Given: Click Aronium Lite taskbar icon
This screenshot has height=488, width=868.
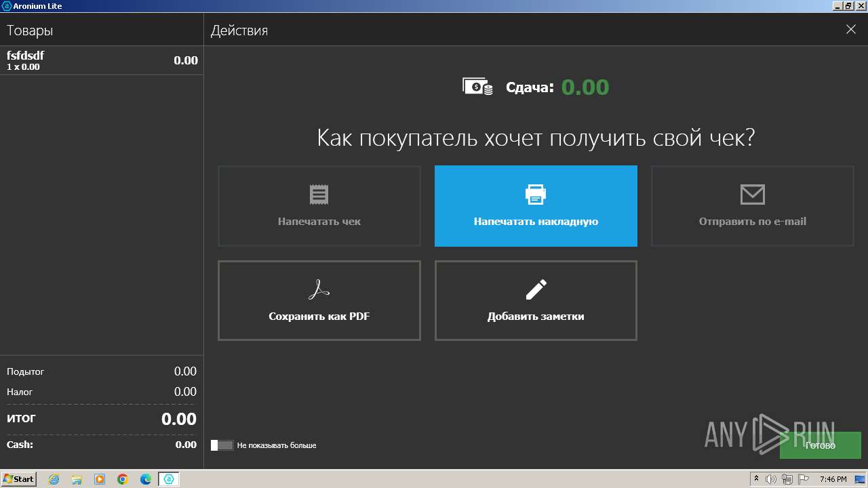Looking at the screenshot, I should point(169,479).
